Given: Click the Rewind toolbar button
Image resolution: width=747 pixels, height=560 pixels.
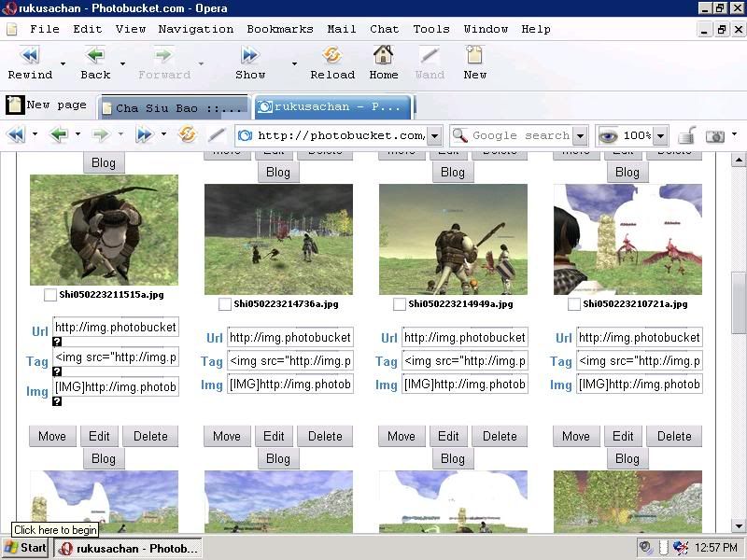Looking at the screenshot, I should click(x=30, y=63).
